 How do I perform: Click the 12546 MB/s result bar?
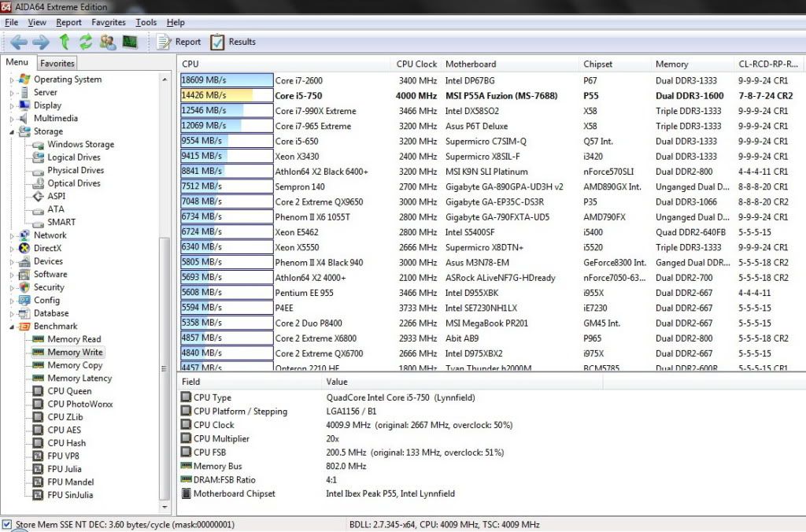[x=227, y=110]
